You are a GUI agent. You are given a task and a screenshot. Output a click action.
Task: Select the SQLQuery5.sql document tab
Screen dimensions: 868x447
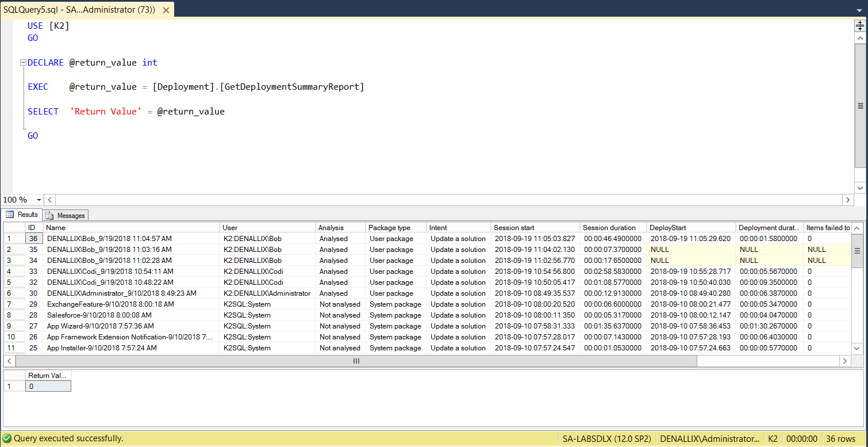79,10
